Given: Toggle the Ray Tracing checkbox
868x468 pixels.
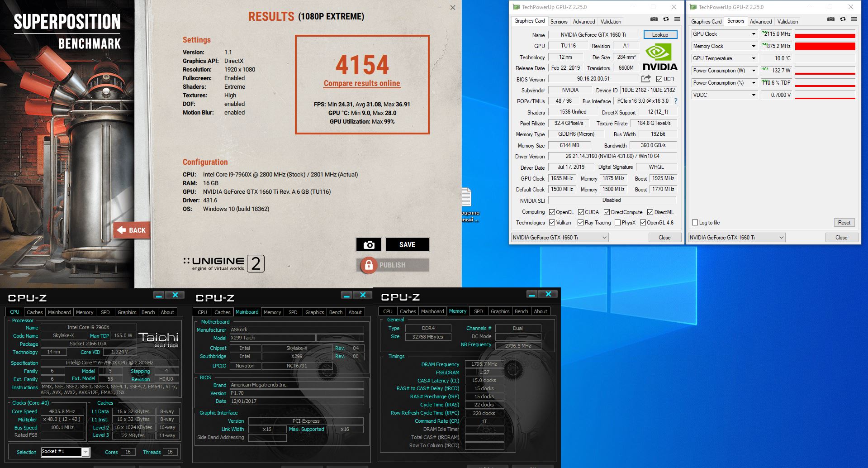Looking at the screenshot, I should (x=581, y=223).
